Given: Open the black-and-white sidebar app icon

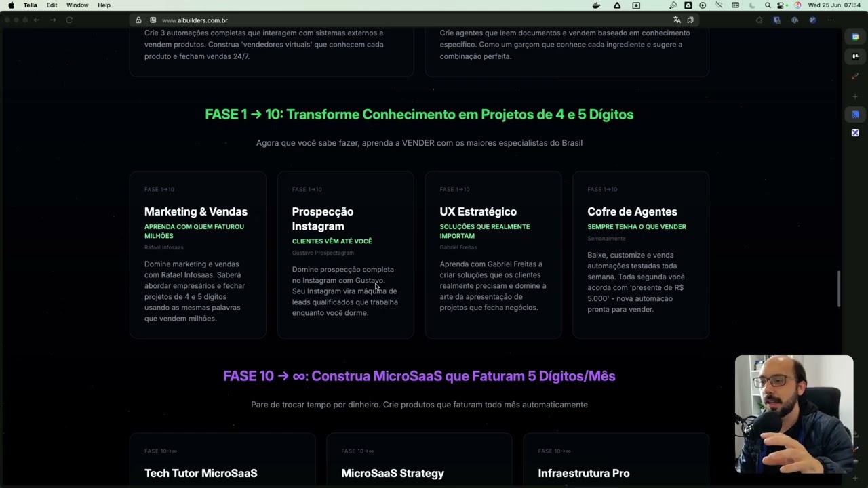Looking at the screenshot, I should click(856, 56).
